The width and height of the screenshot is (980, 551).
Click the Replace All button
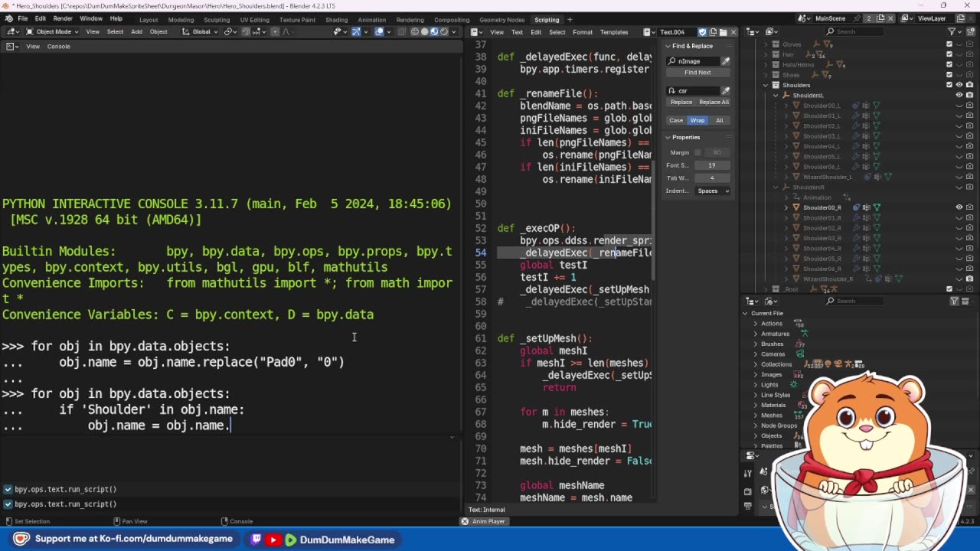pos(714,102)
